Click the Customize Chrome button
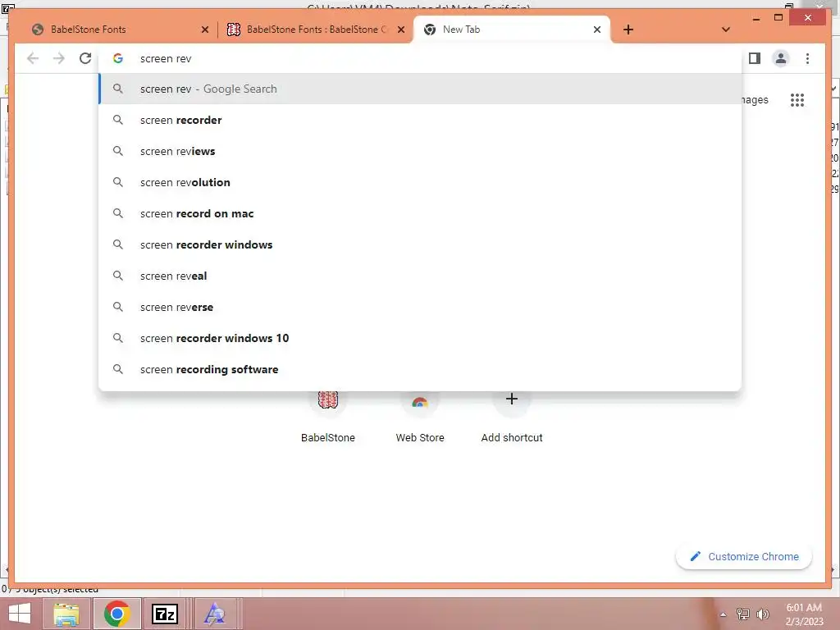This screenshot has width=840, height=630. pyautogui.click(x=744, y=557)
